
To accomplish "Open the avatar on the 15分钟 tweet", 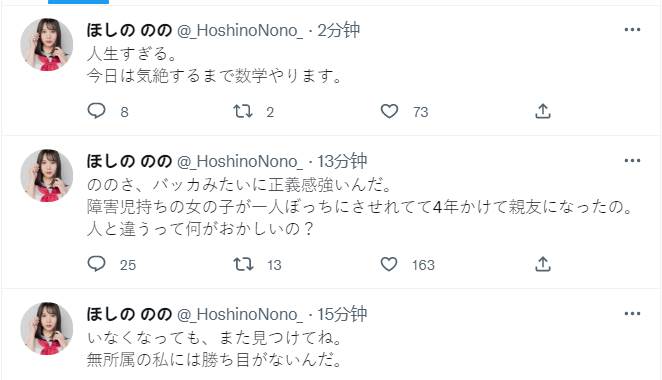I will pos(46,328).
